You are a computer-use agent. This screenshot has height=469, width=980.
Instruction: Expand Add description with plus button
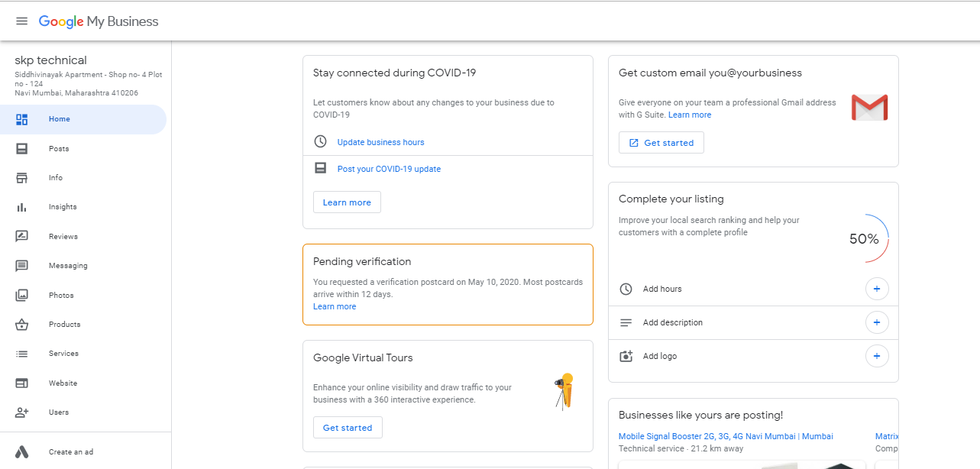[x=876, y=323]
